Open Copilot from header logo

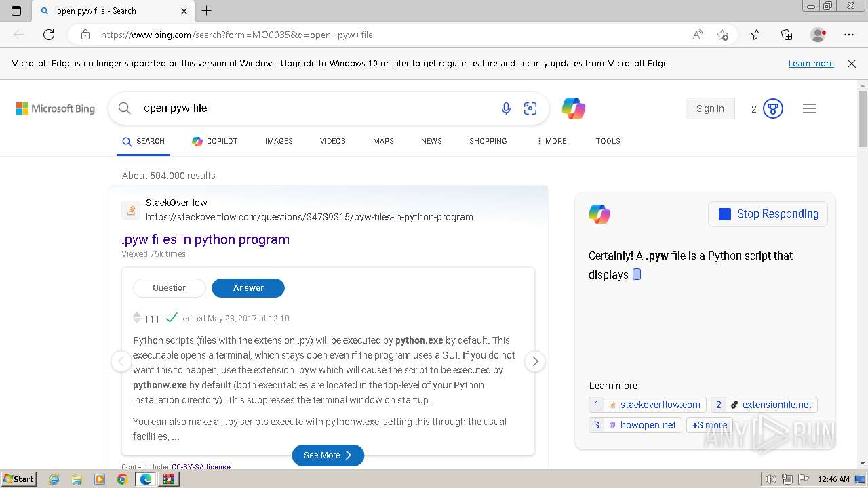(574, 108)
